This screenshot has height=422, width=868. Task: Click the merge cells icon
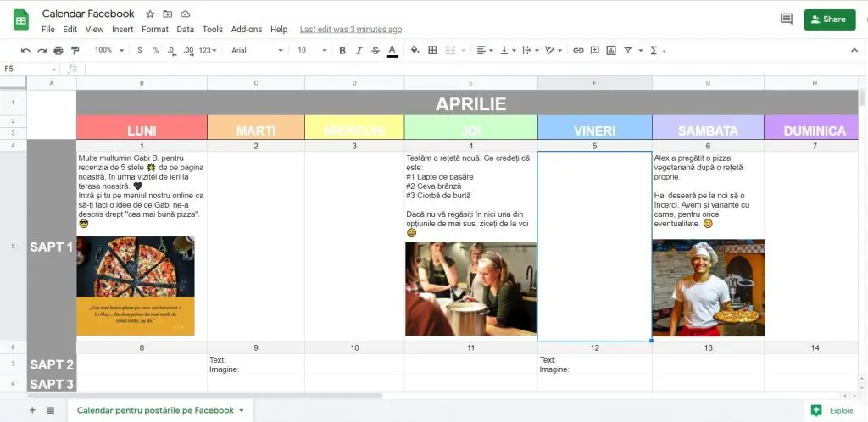point(450,50)
